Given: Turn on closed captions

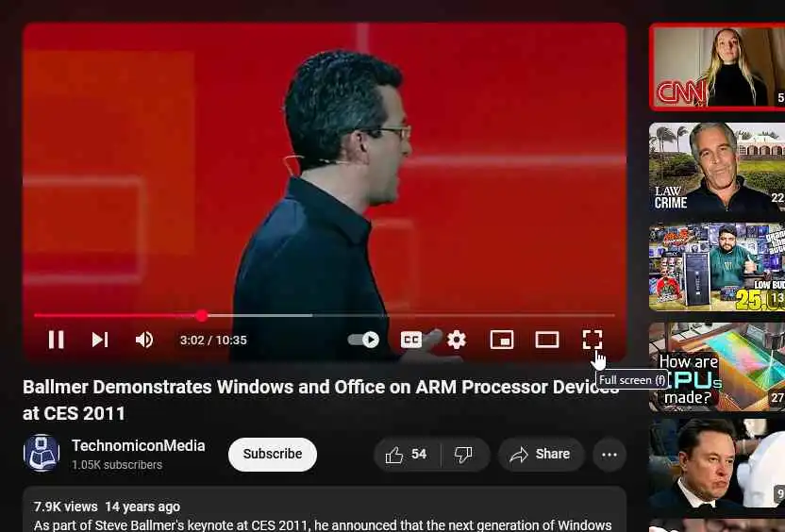Looking at the screenshot, I should pos(411,340).
